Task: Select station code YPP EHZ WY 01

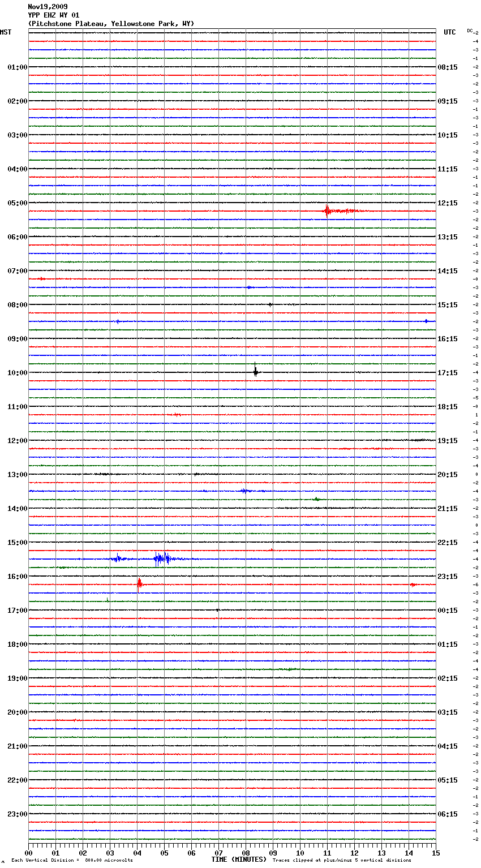Action: (x=54, y=15)
